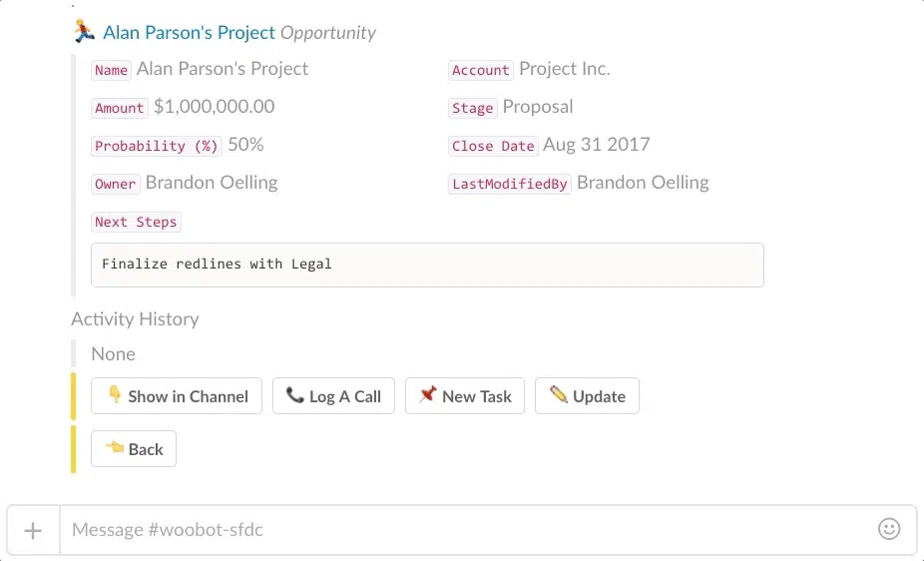The image size is (924, 561).
Task: Click the pointing hand icon on Back
Action: [115, 447]
